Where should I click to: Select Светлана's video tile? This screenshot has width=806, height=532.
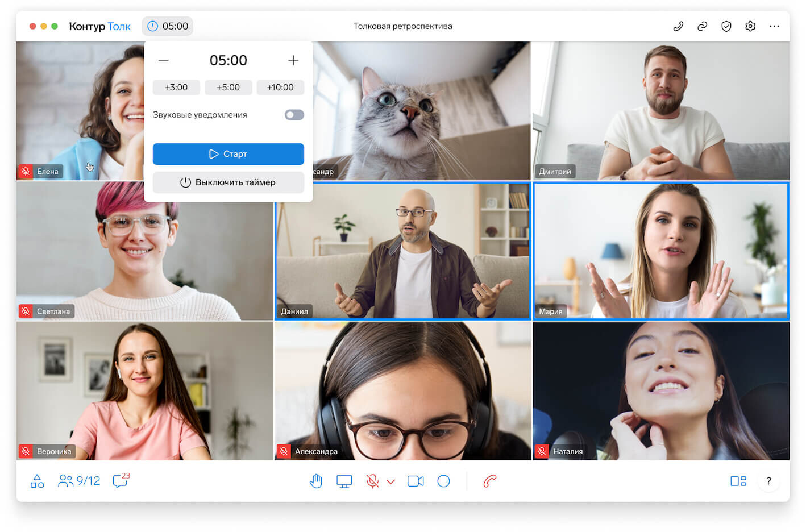pos(145,251)
